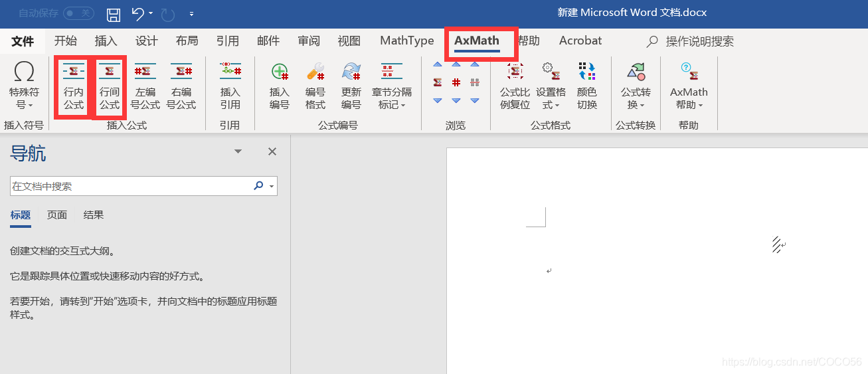Insert a right-numbered formula (右编号公式)
868x374 pixels.
pos(181,86)
